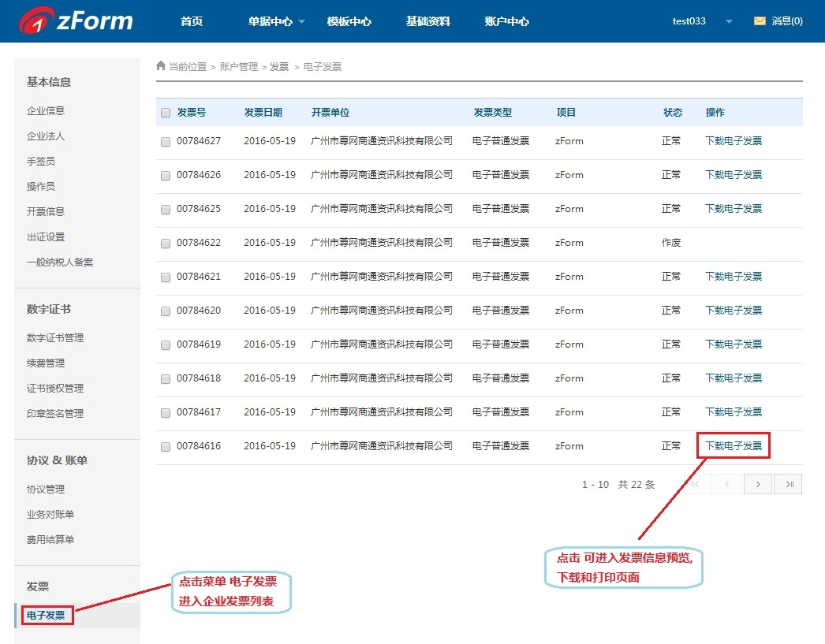The height and width of the screenshot is (644, 825).
Task: Click 账户管理 in the breadcrumb
Action: pos(238,67)
